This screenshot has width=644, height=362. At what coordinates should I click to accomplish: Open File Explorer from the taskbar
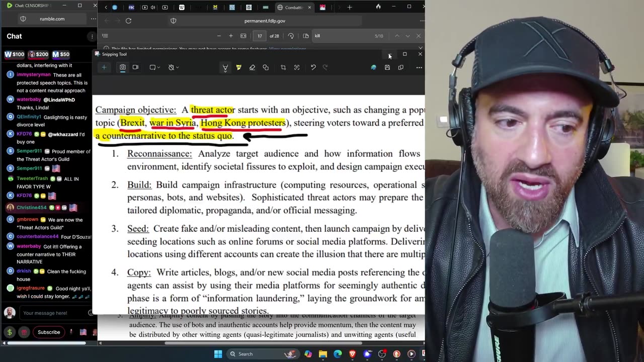click(323, 354)
